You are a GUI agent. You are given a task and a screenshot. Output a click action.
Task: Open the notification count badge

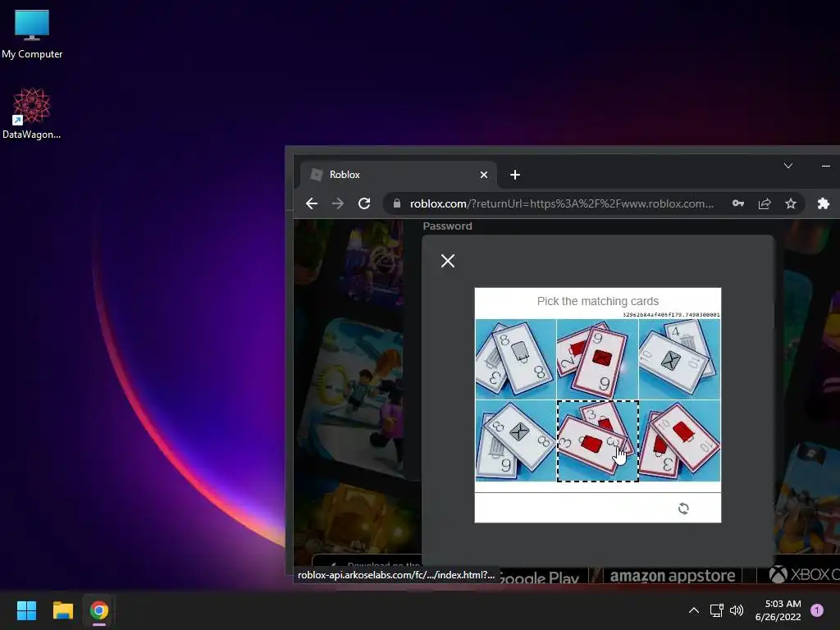click(x=817, y=610)
